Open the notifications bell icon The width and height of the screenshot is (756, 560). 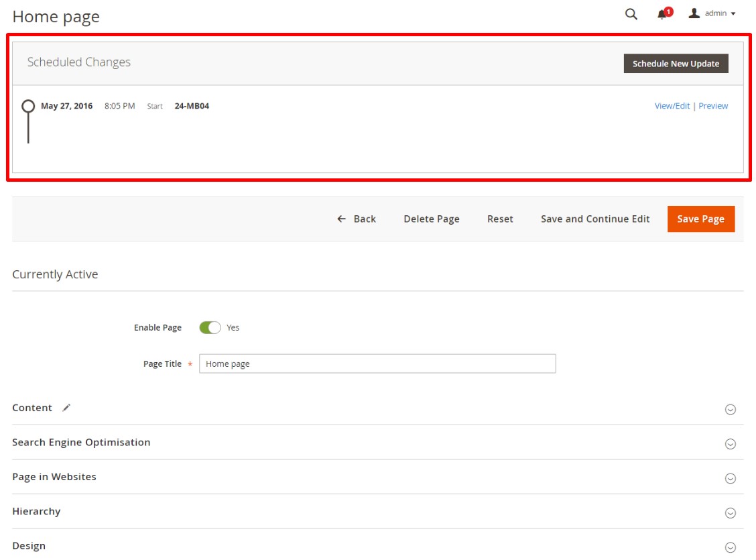coord(663,14)
